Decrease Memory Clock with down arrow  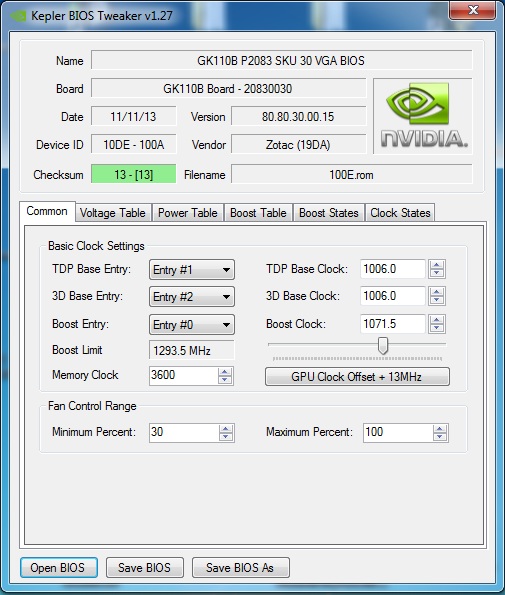[x=225, y=380]
